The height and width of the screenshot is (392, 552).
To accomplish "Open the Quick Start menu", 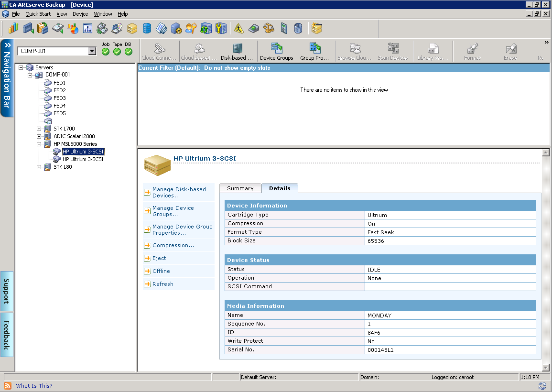I will [x=38, y=13].
